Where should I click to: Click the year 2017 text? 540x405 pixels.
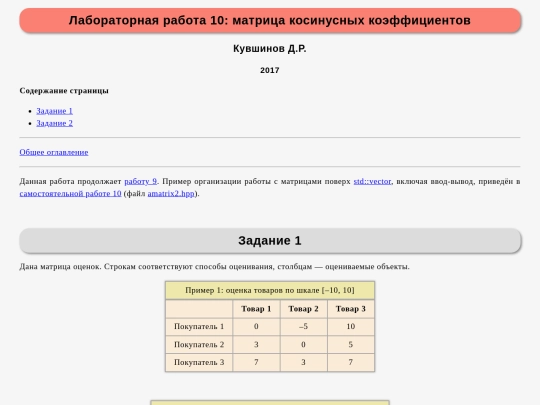270,70
